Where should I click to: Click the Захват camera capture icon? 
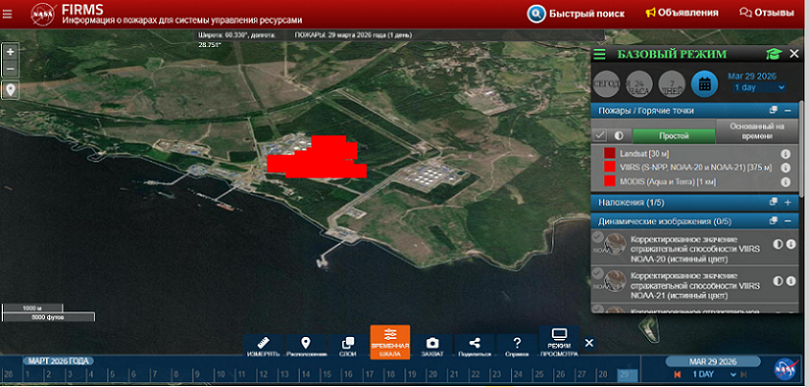pos(432,346)
